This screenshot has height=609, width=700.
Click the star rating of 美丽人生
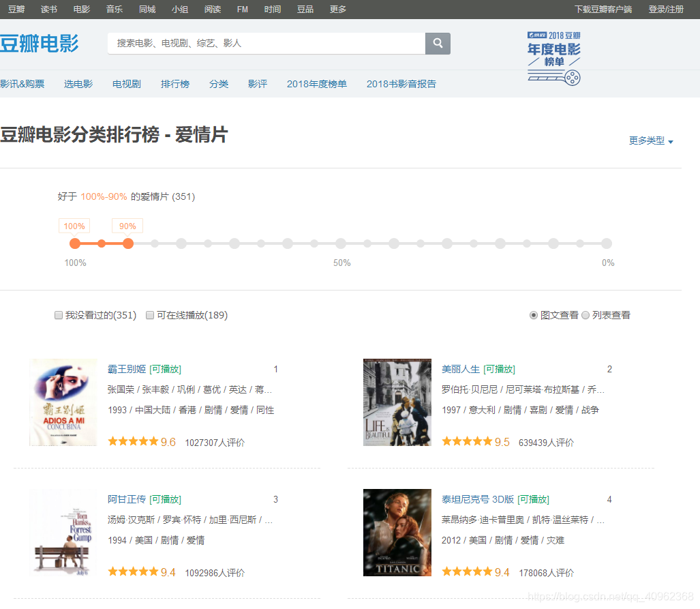point(467,442)
